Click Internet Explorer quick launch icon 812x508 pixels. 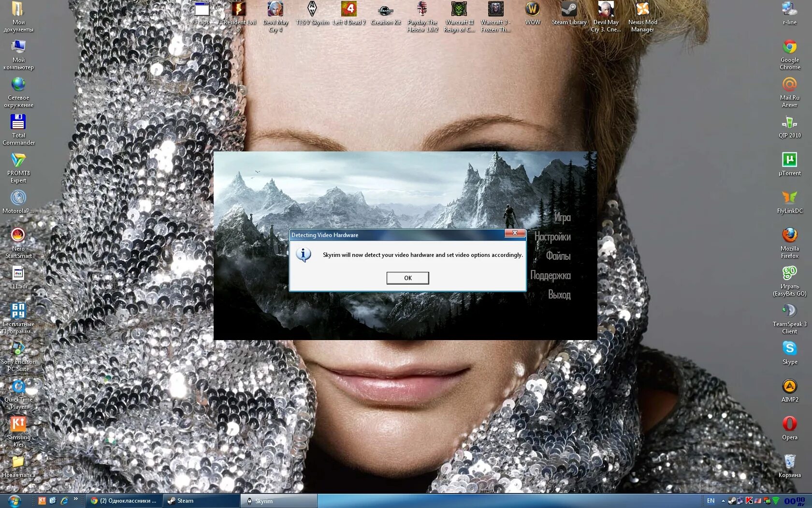coord(64,500)
